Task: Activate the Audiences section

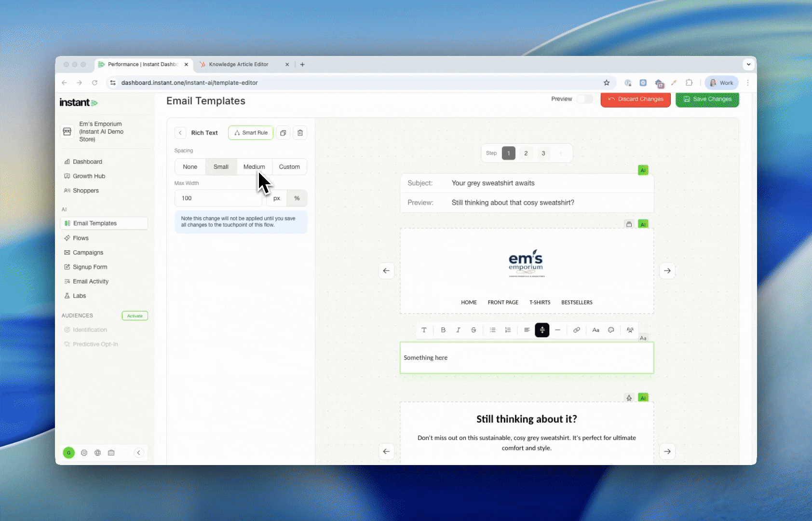Action: (x=135, y=315)
